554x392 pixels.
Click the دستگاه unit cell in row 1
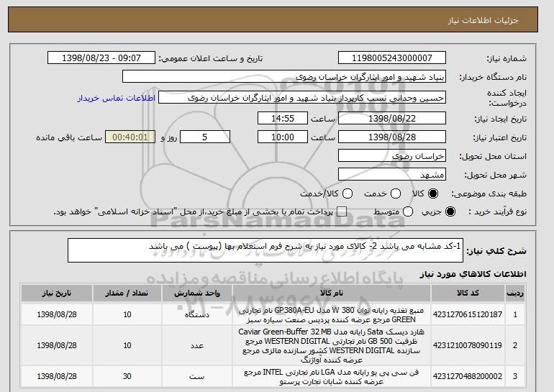tap(197, 314)
